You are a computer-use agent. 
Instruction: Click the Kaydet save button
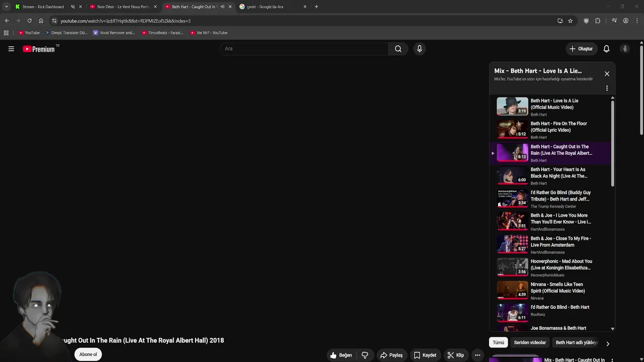click(425, 355)
